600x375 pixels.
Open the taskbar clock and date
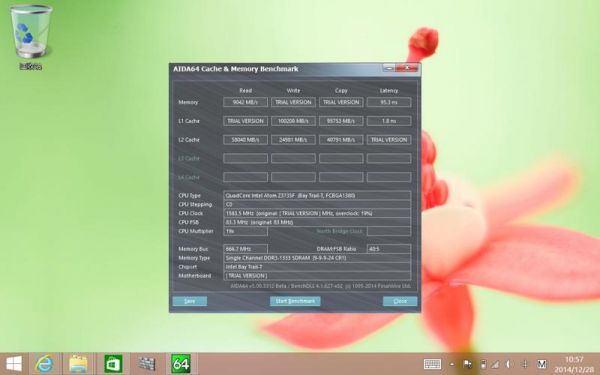(x=574, y=364)
